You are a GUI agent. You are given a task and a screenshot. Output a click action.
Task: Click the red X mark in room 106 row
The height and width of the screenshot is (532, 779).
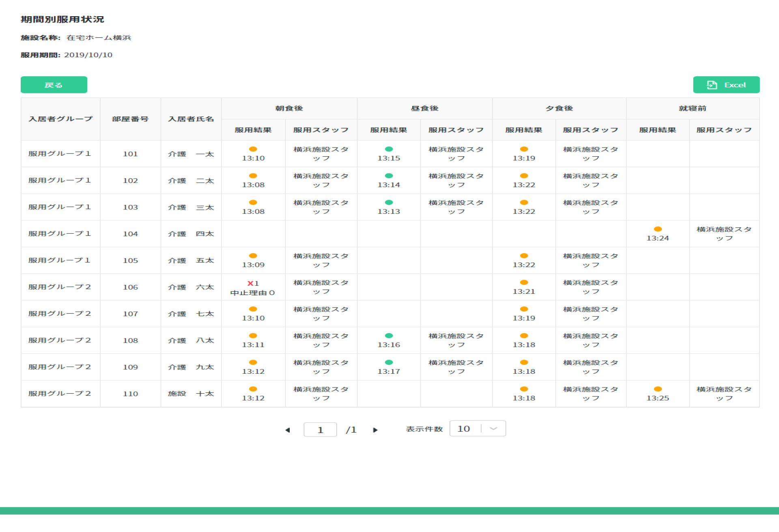pos(250,283)
